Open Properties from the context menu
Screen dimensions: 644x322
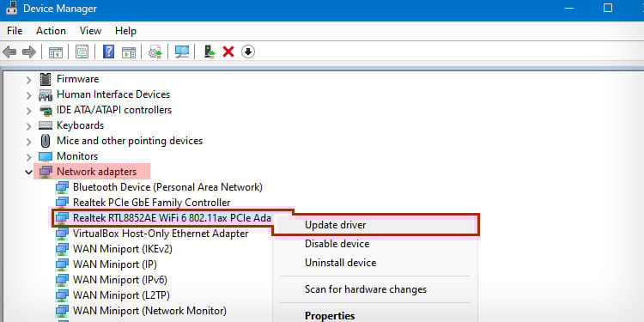click(x=375, y=315)
